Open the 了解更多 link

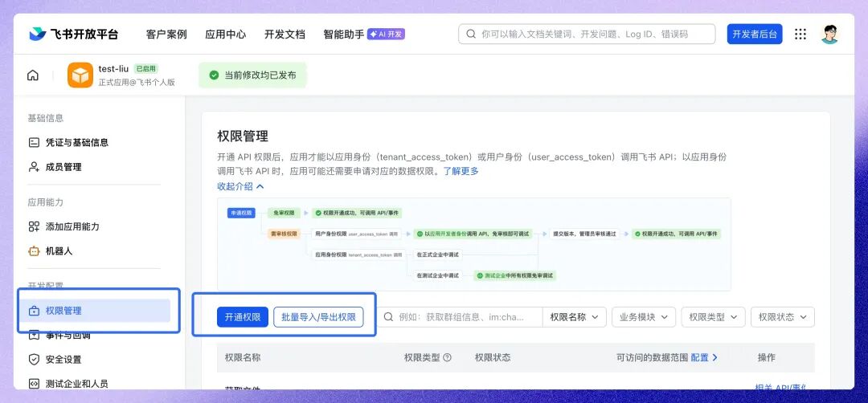[461, 171]
